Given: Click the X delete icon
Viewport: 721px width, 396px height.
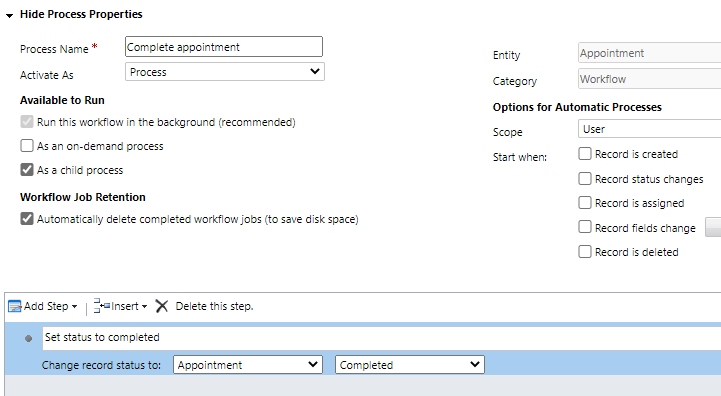Looking at the screenshot, I should (x=161, y=306).
